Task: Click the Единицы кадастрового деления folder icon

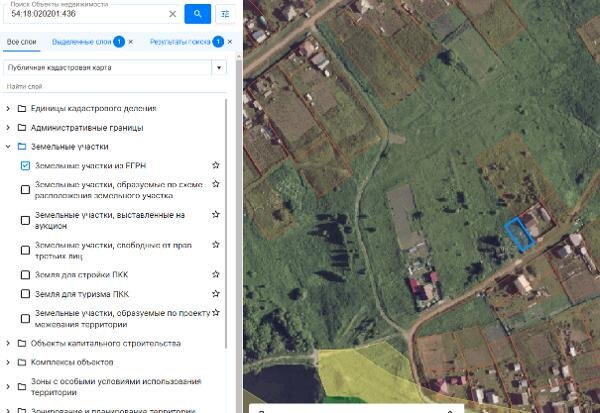Action: [x=22, y=108]
